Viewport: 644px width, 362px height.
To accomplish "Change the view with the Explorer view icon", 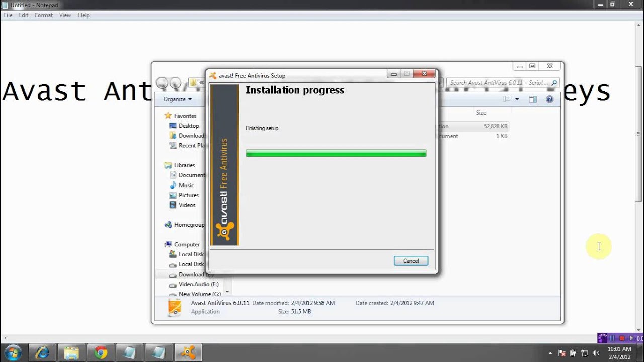I will click(x=507, y=99).
